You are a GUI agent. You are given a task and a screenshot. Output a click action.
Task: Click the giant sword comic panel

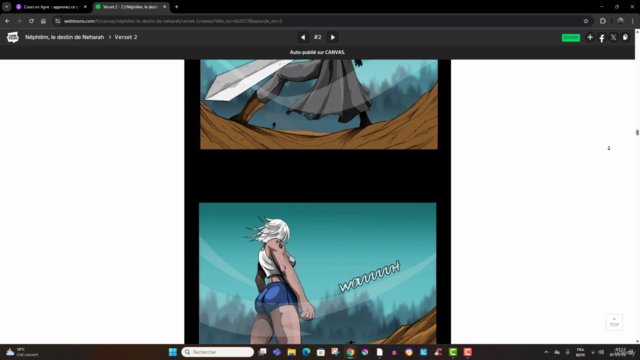319,104
